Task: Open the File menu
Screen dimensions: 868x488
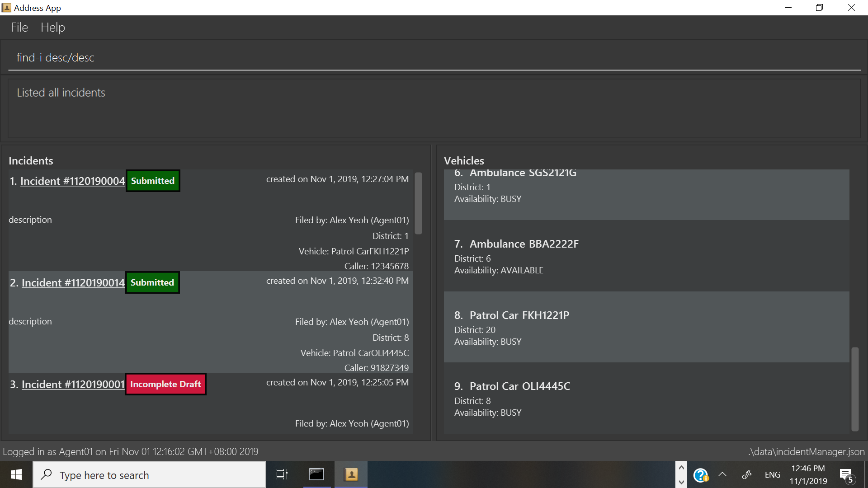Action: pyautogui.click(x=19, y=28)
